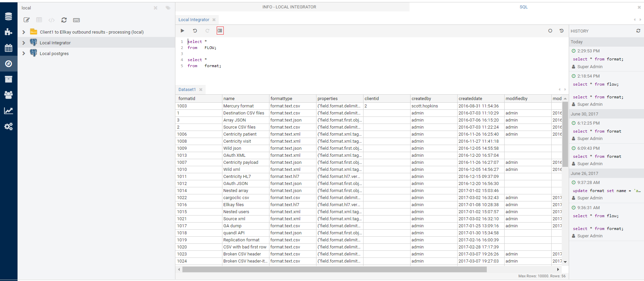Image resolution: width=644 pixels, height=281 pixels.
Task: Click the clientid column header
Action: click(x=387, y=98)
